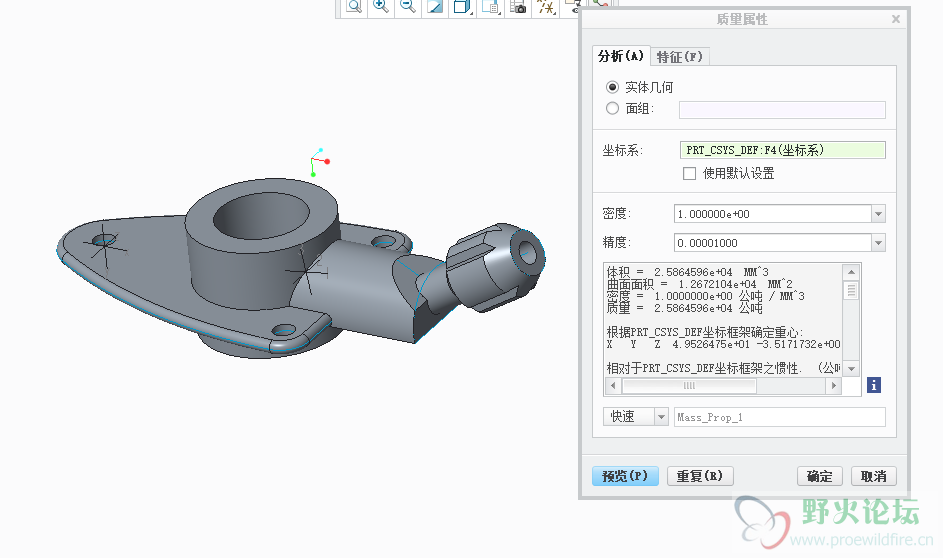Select the 实体几何 radio button
Viewport: 943px width, 558px height.
[612, 87]
